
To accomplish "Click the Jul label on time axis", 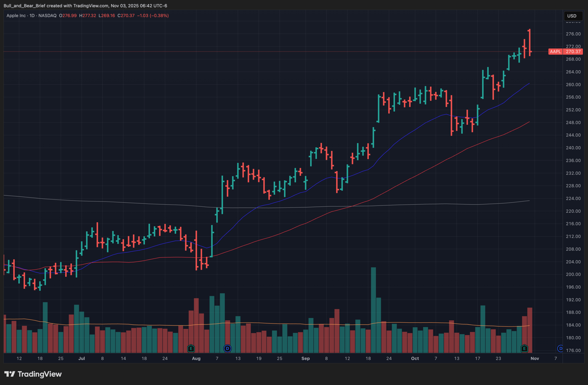I will pos(81,358).
